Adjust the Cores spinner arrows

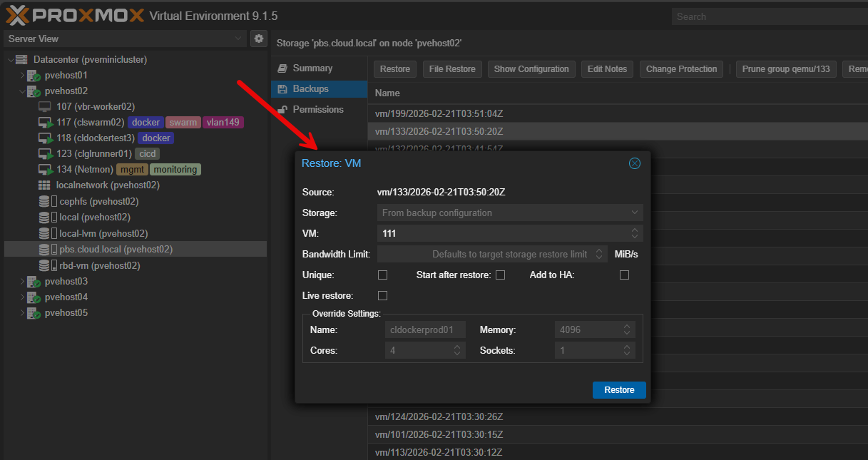[x=457, y=350]
